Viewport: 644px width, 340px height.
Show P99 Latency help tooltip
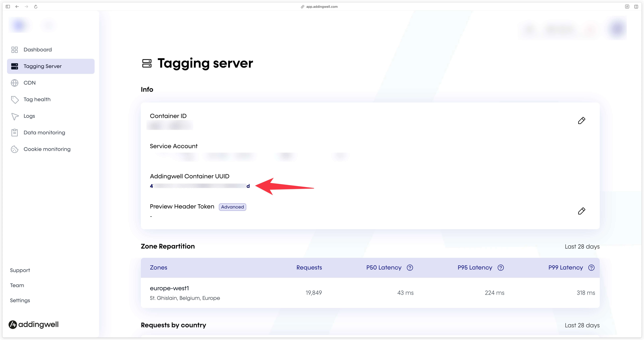(x=592, y=268)
